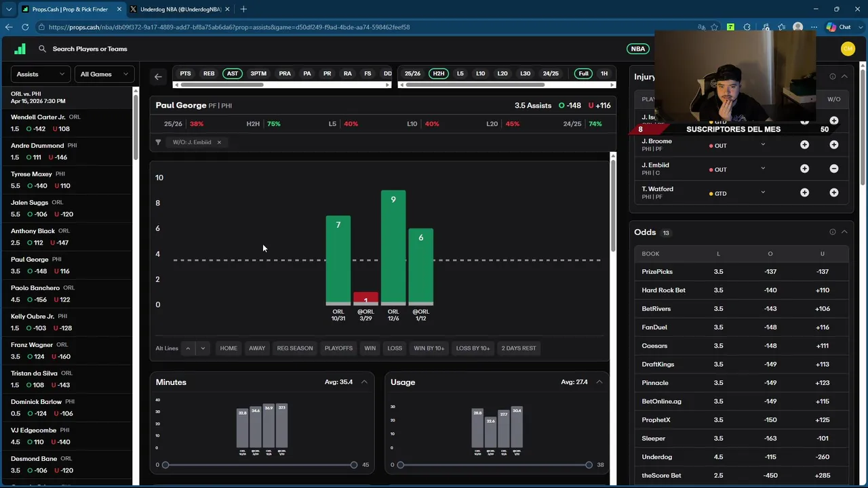Click the CM user avatar
The width and height of the screenshot is (868, 488).
tap(848, 49)
